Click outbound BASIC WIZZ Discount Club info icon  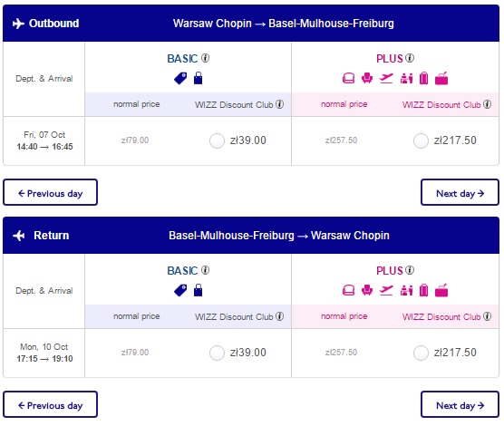tap(279, 104)
